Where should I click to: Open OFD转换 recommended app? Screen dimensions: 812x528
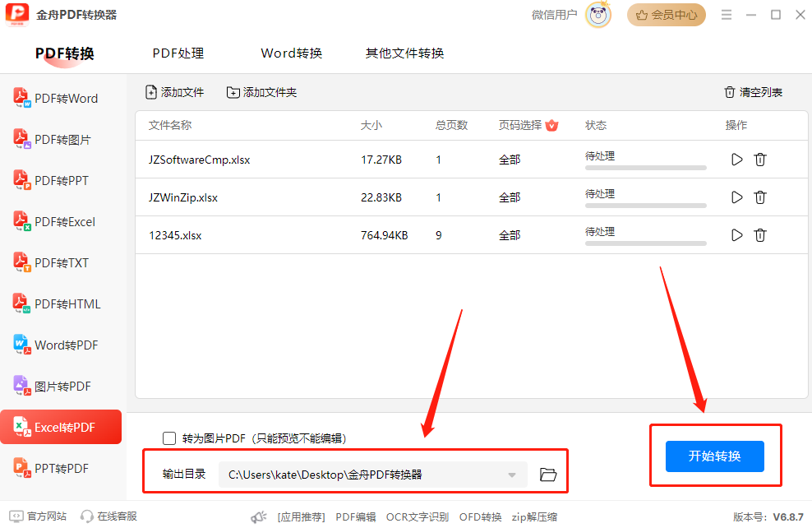click(x=481, y=516)
